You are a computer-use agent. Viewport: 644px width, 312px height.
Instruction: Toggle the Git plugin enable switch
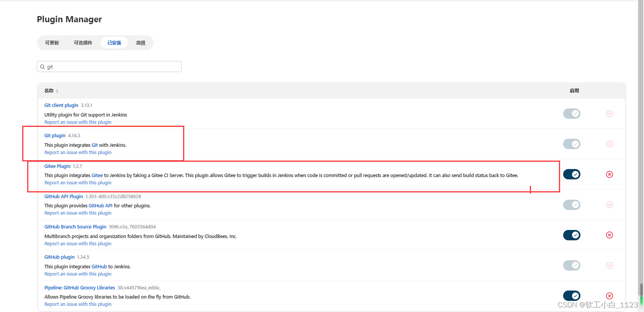[572, 144]
